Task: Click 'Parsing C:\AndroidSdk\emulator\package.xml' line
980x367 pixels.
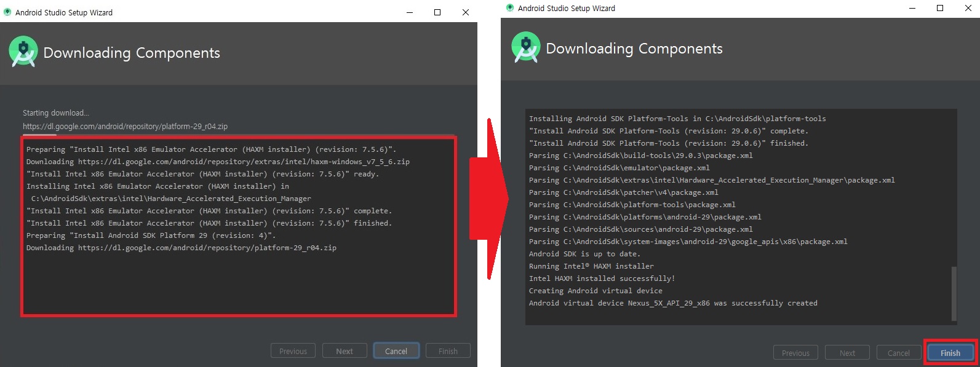Action: point(619,168)
